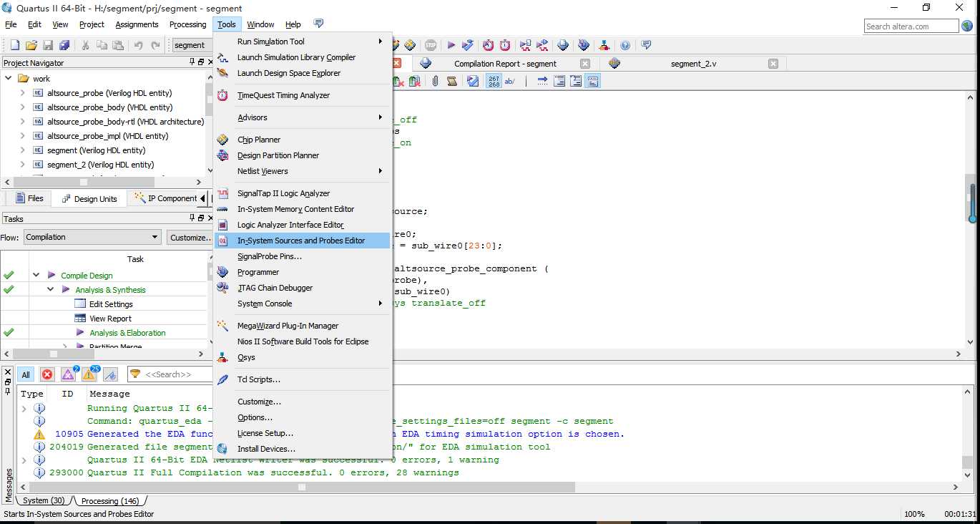Open Qsys from the Tools menu
This screenshot has height=524, width=980.
point(246,357)
